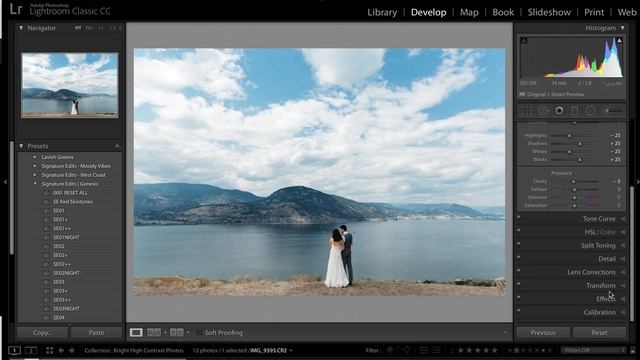Expand the Lavish Greens preset group
The height and width of the screenshot is (360, 640).
point(34,157)
